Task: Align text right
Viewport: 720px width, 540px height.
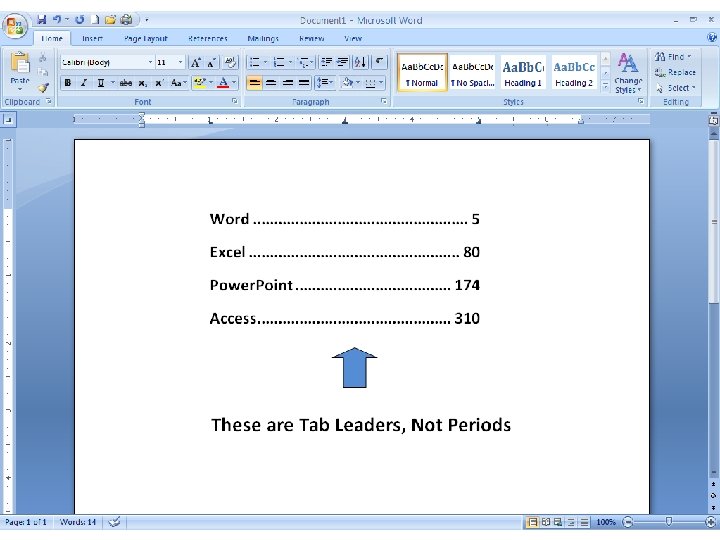Action: 287,83
